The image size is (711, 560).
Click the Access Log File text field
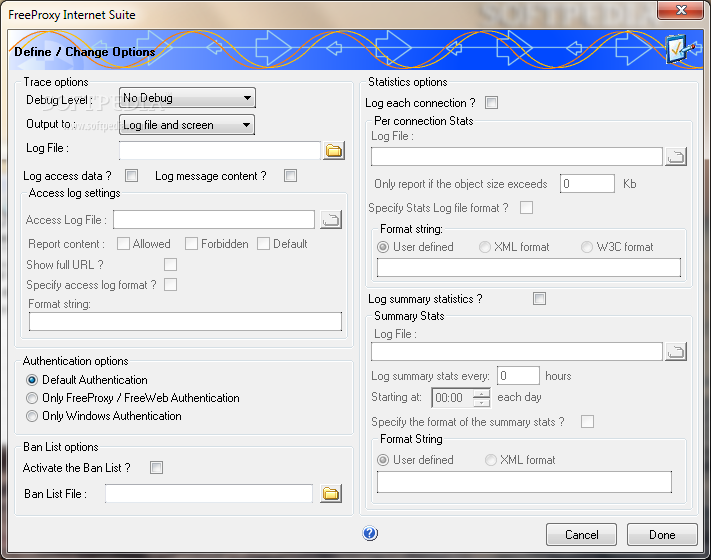[214, 220]
